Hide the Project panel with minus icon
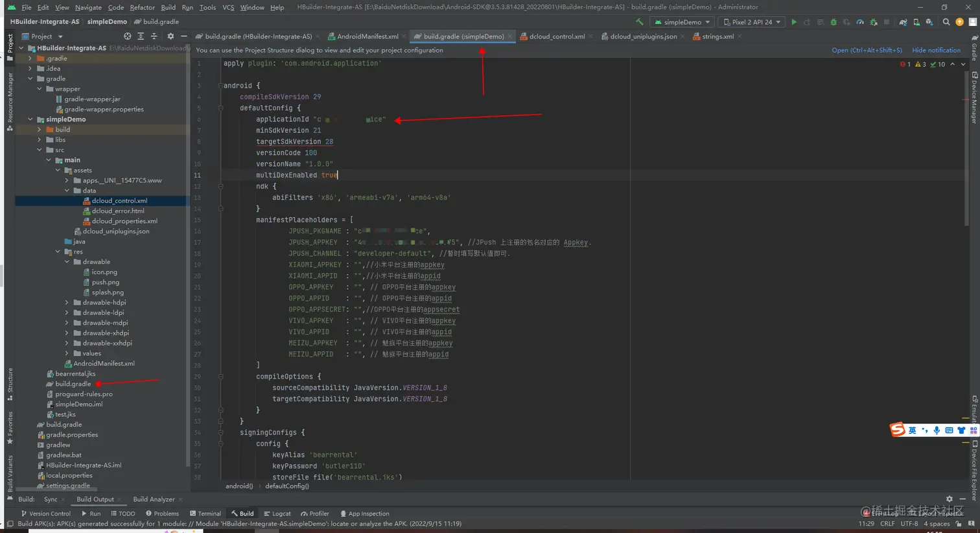The image size is (980, 533). coord(183,36)
